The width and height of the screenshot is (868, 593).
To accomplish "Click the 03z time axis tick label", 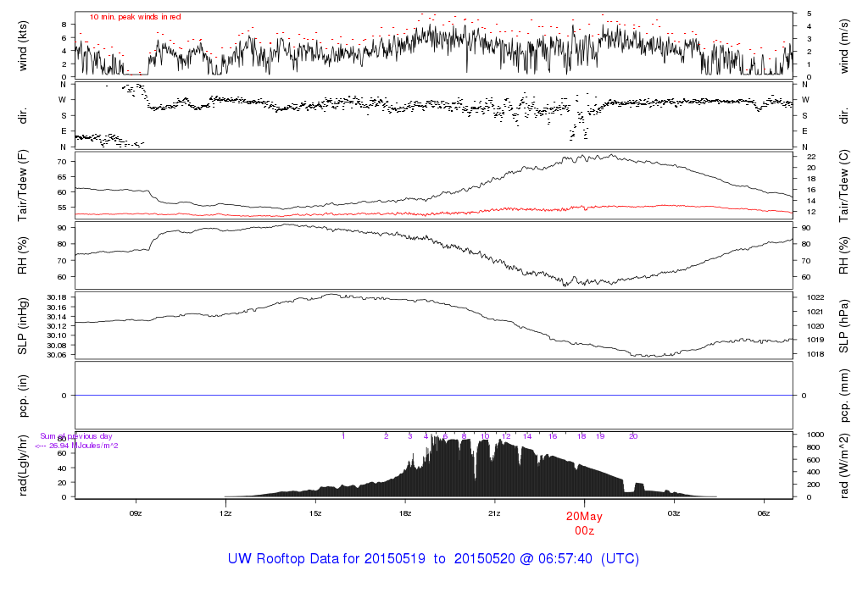I will tap(674, 513).
